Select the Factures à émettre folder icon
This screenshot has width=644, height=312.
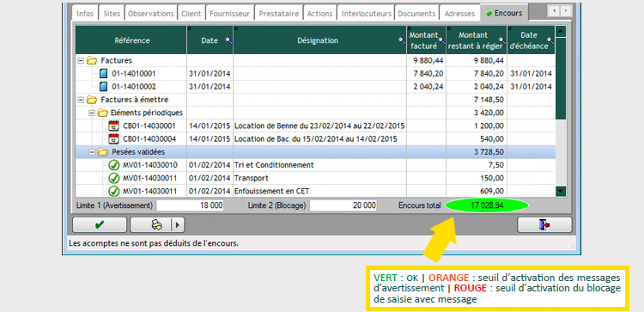click(91, 100)
